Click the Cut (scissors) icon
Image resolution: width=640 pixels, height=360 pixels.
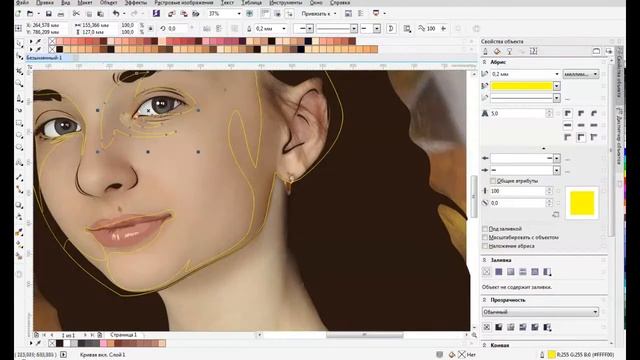pos(76,14)
